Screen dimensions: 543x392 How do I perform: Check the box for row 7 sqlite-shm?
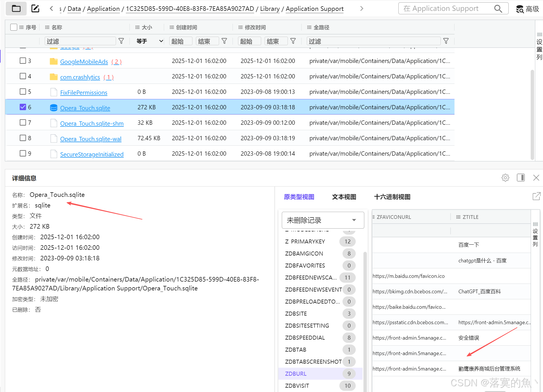point(23,122)
